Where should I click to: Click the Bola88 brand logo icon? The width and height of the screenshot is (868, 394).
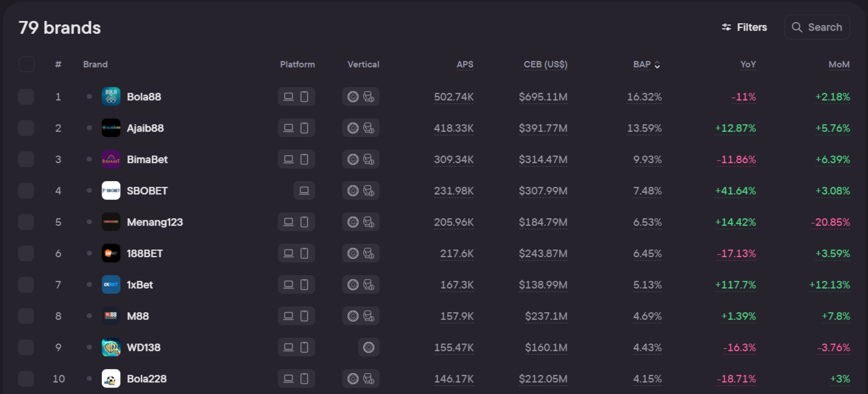click(x=111, y=96)
